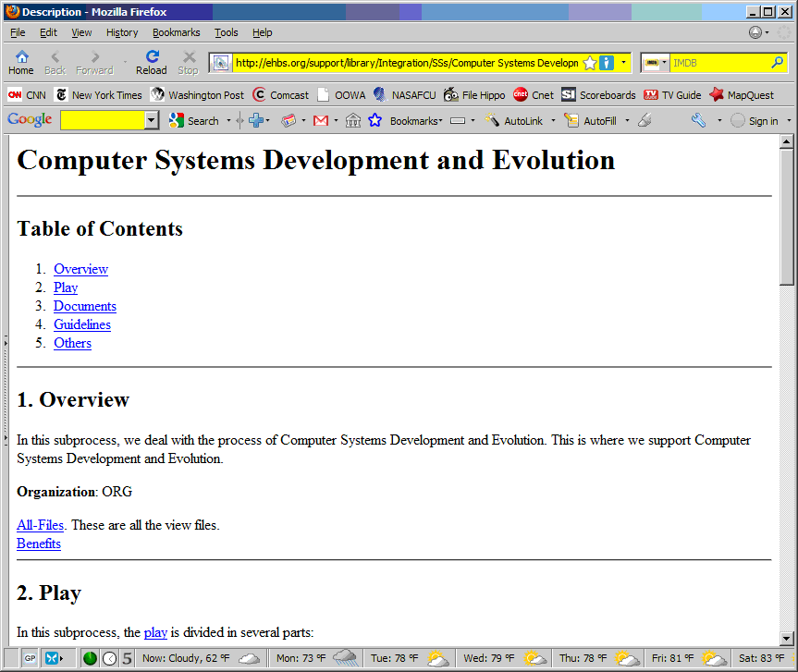The width and height of the screenshot is (798, 672).
Task: Open search engine selector dropdown
Action: coord(656,63)
